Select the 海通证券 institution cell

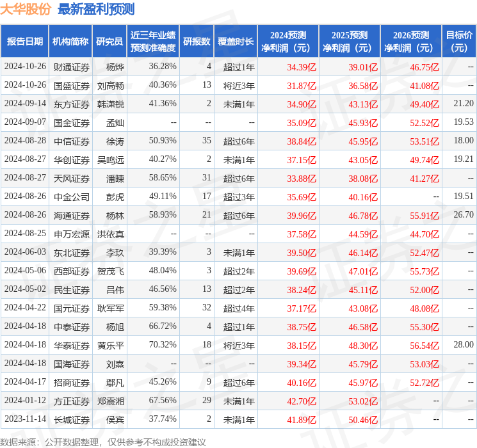coord(72,215)
